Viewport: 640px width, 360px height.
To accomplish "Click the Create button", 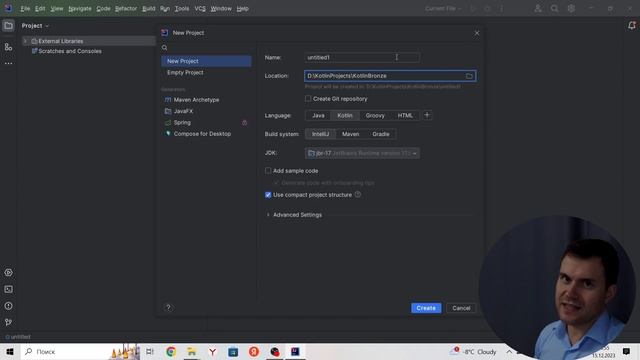I will pyautogui.click(x=426, y=308).
